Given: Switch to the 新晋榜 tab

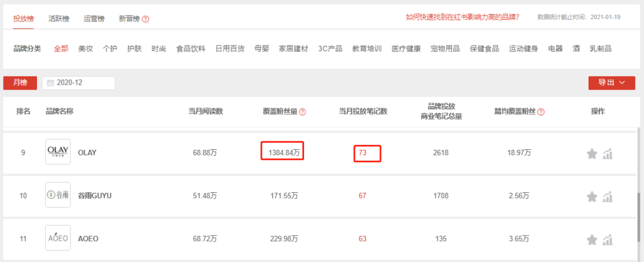Looking at the screenshot, I should click(x=129, y=19).
